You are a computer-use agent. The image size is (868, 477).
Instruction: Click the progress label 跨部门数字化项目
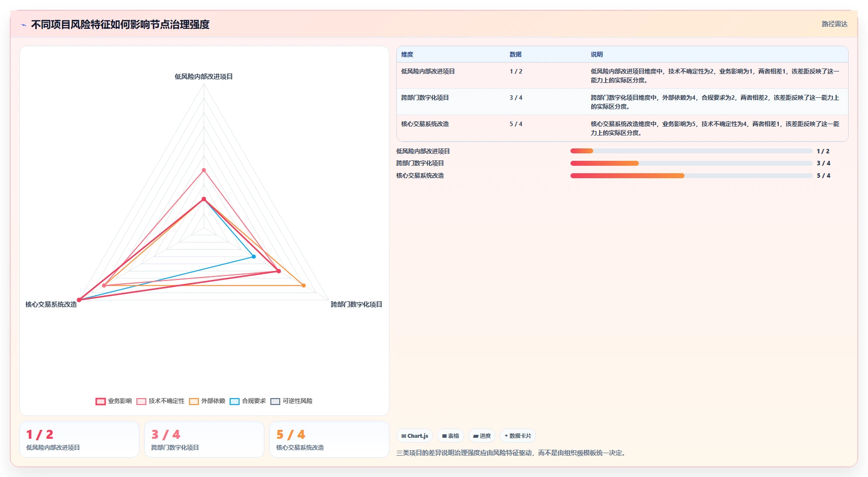pos(420,163)
